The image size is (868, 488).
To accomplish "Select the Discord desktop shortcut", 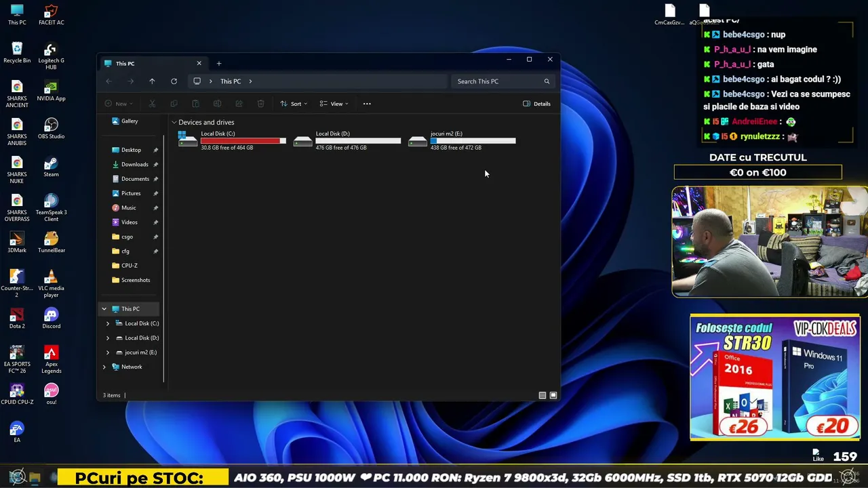I will [51, 319].
